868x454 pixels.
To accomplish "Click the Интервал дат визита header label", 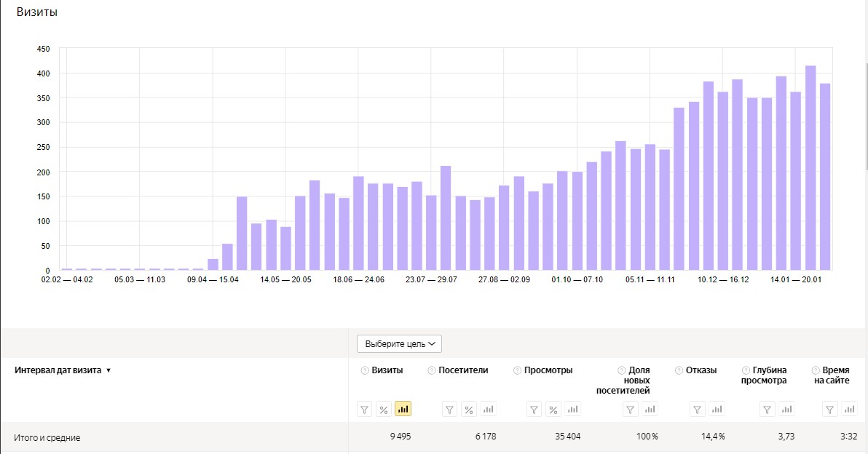I will click(58, 370).
